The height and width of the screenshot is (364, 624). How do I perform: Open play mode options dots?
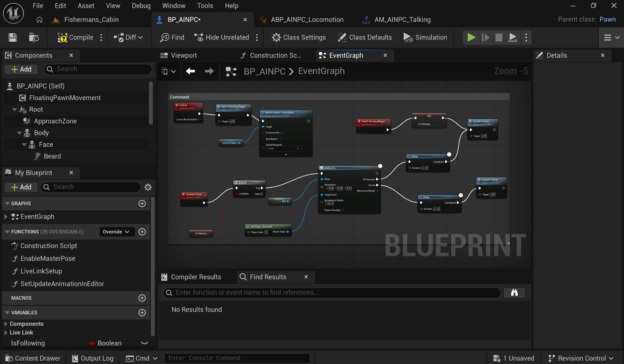click(526, 37)
